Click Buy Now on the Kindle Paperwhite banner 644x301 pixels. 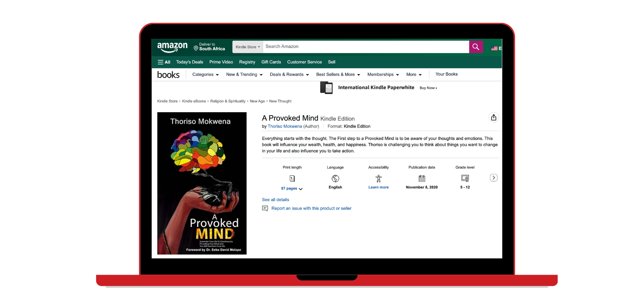tap(428, 88)
